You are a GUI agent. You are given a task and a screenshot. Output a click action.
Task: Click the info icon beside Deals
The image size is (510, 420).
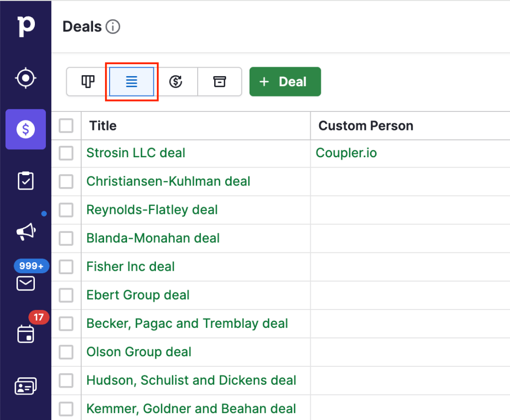(x=113, y=27)
